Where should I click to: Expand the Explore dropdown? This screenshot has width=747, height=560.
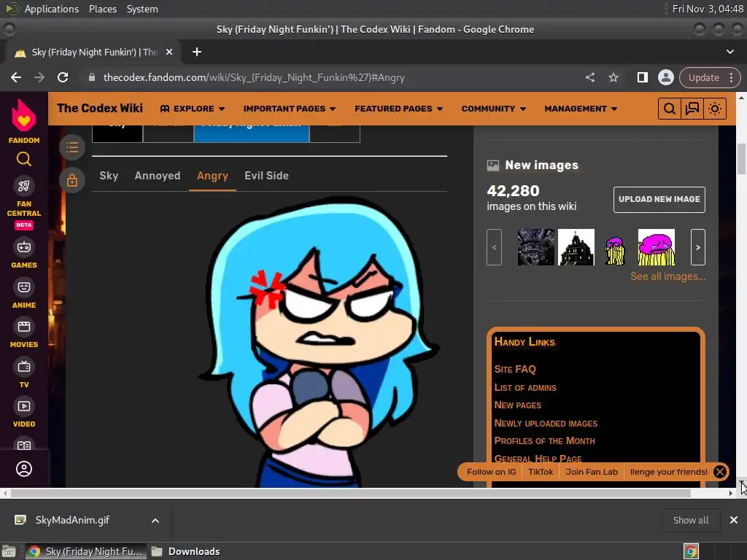pos(193,109)
